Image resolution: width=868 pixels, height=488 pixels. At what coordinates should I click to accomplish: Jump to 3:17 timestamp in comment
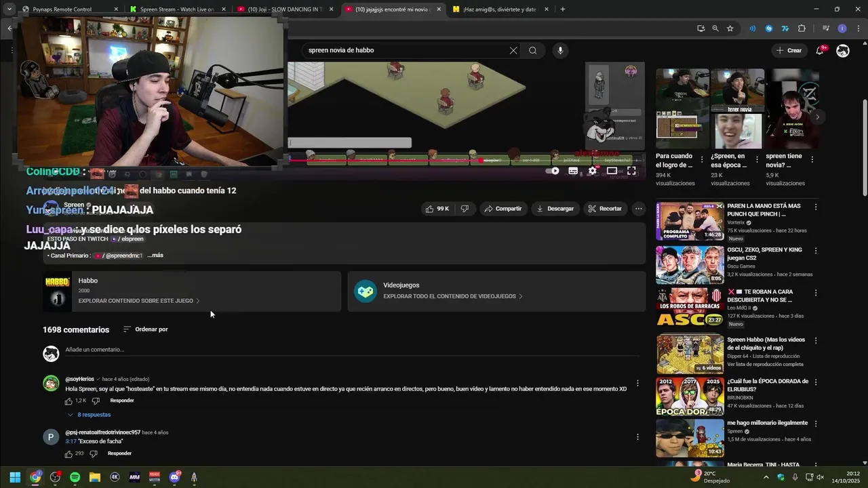pos(71,441)
